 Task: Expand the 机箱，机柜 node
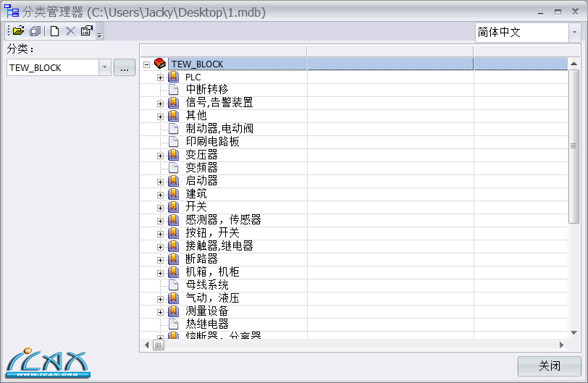(160, 273)
